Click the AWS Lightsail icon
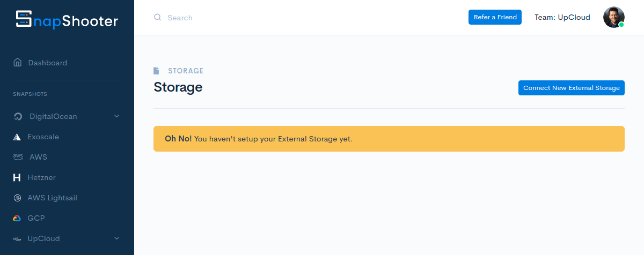 tap(17, 198)
